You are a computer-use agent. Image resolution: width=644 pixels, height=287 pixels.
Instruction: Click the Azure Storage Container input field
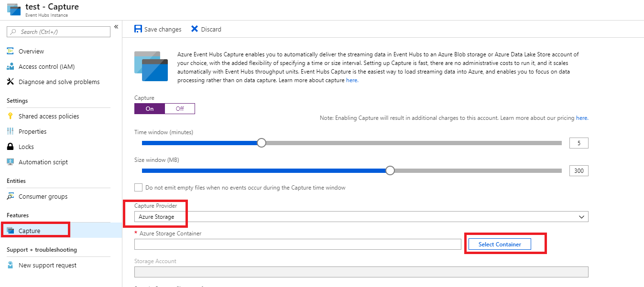click(x=298, y=244)
